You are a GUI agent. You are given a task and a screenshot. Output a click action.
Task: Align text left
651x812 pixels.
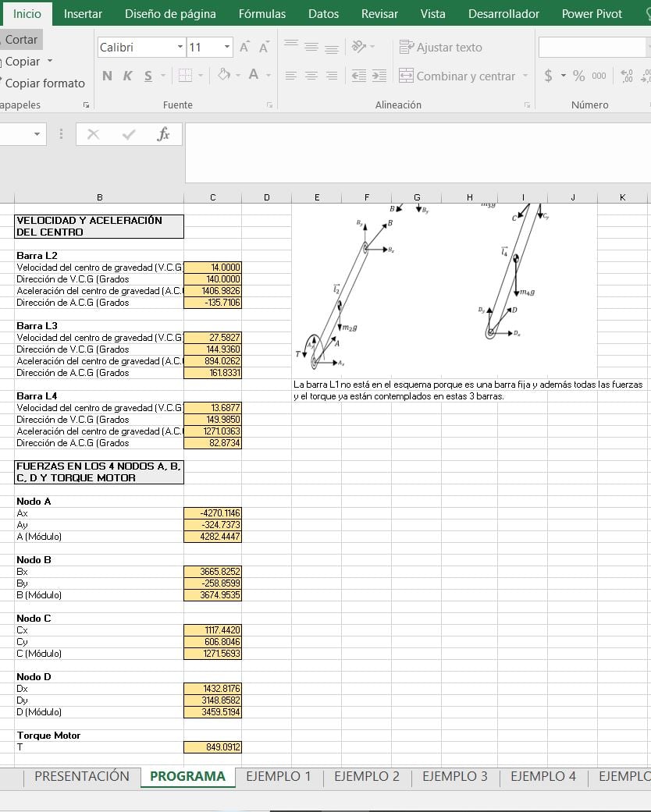point(291,76)
